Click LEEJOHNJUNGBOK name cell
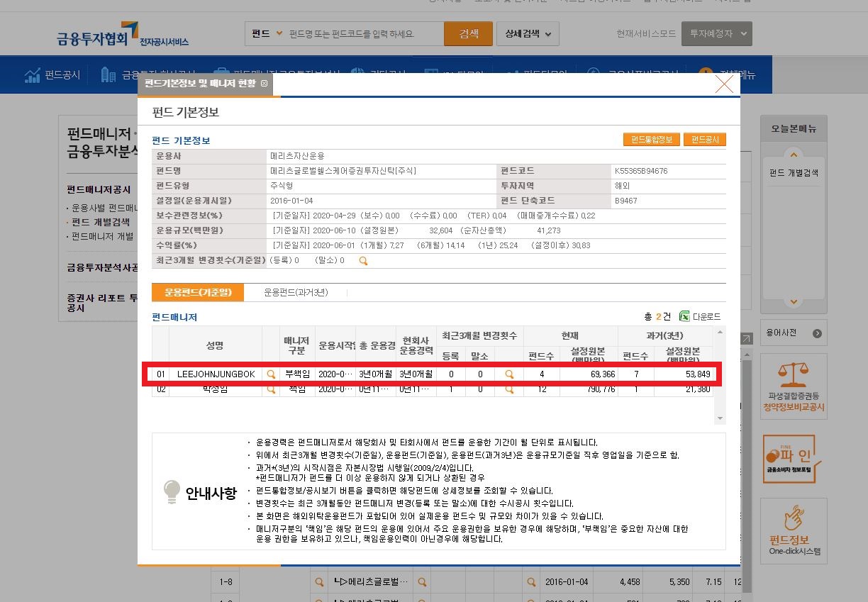 pos(216,374)
